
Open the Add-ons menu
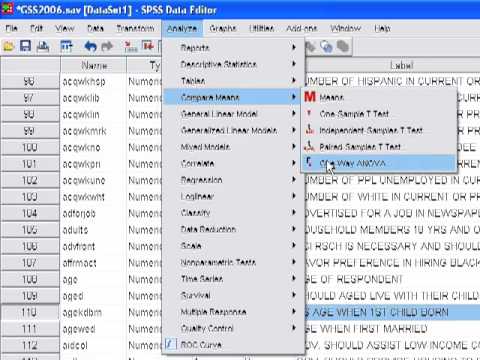click(x=302, y=28)
